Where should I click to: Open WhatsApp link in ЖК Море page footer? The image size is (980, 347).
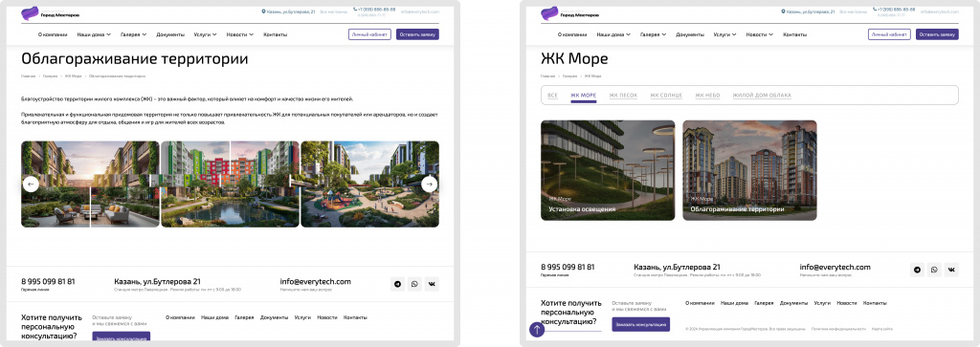click(934, 270)
